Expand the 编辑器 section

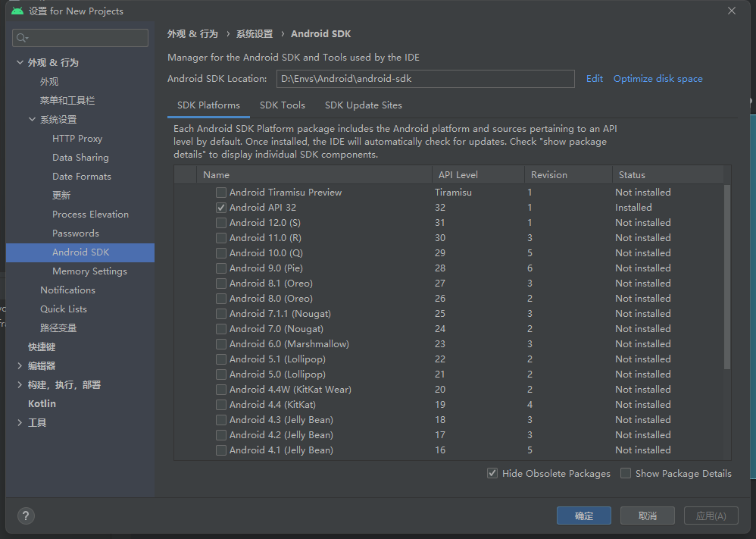(20, 366)
